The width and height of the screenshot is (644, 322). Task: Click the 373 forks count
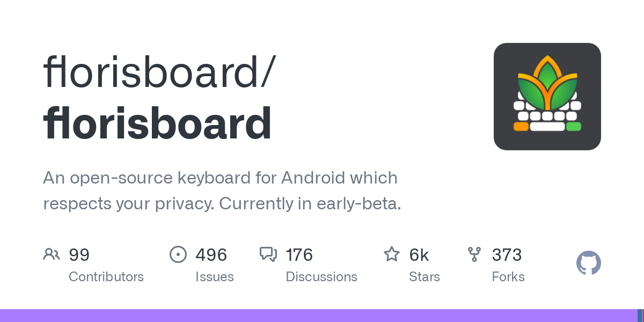tap(507, 254)
